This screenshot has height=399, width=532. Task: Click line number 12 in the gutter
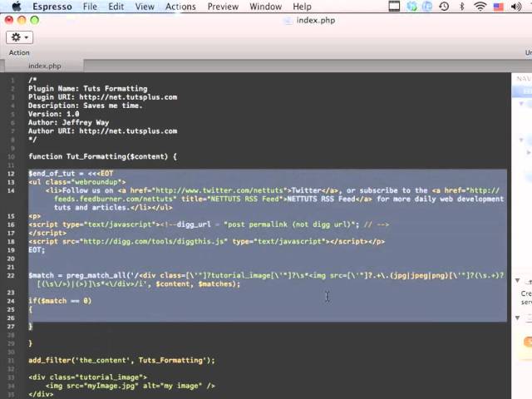click(x=11, y=174)
